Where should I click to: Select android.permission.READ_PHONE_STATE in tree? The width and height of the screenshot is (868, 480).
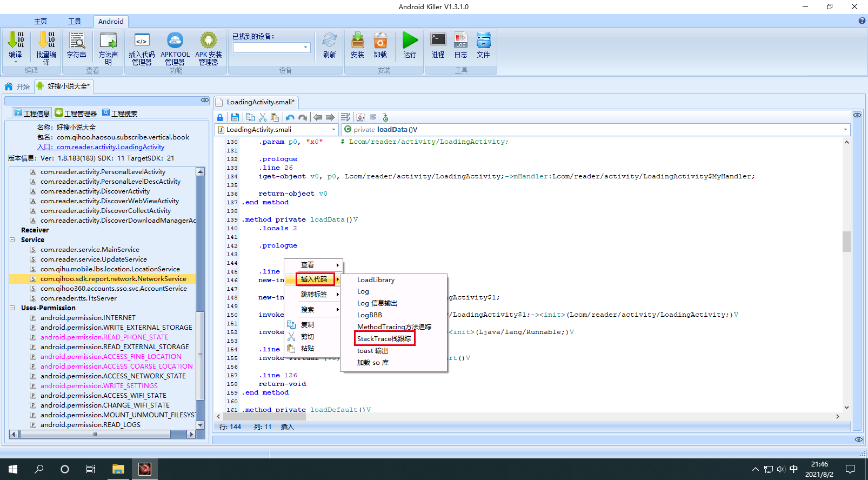(104, 337)
